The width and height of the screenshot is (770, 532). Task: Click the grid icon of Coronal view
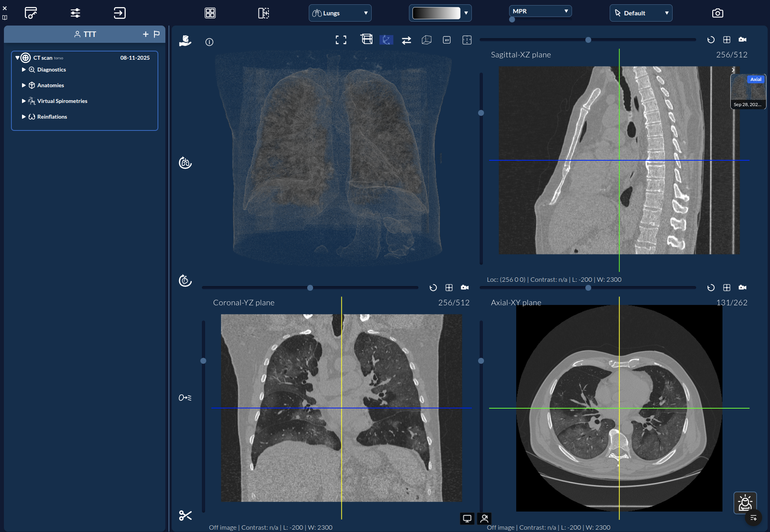click(x=449, y=288)
